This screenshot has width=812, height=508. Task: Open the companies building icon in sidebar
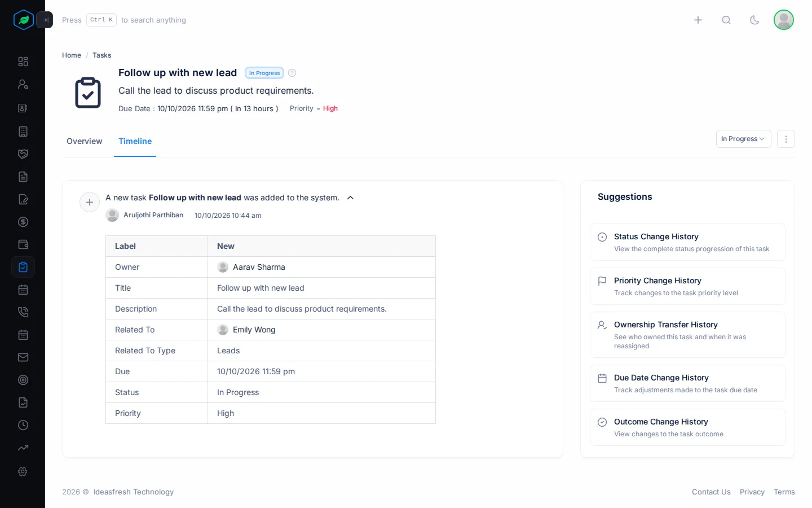click(23, 132)
